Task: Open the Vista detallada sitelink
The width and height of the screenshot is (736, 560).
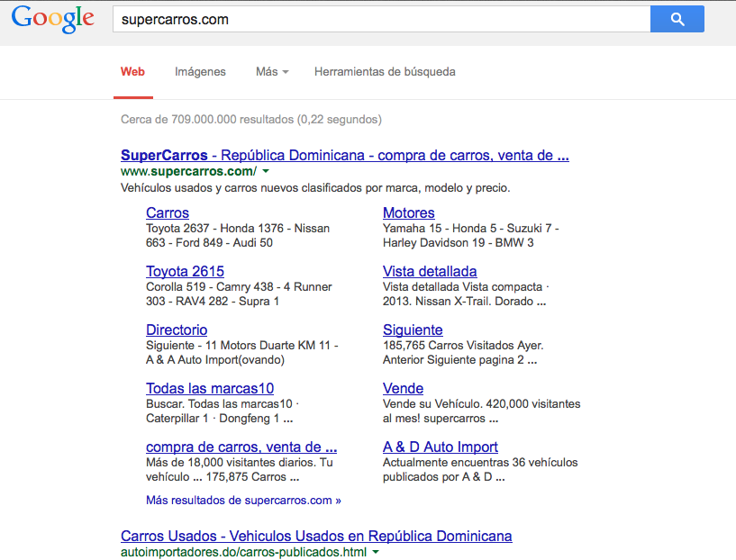Action: click(430, 272)
